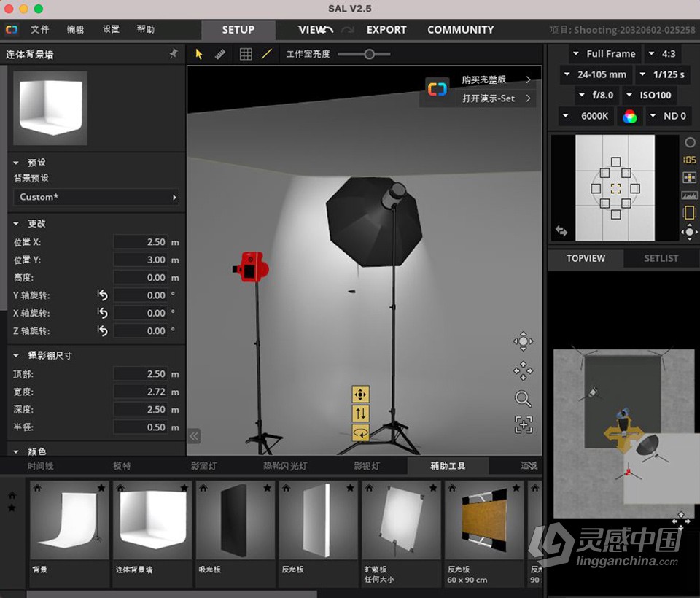The height and width of the screenshot is (598, 700).
Task: Toggle the pin on 连体背景墙 panel header
Action: pos(175,54)
